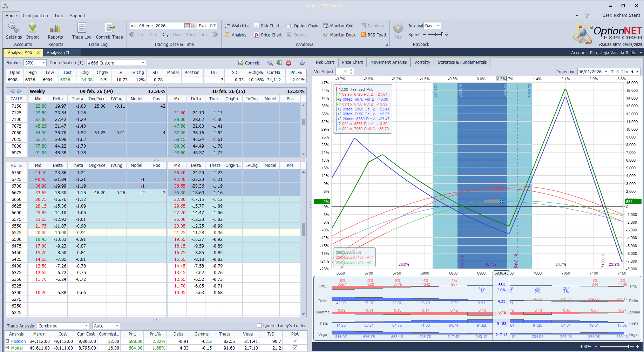Jump forward with the fast-forward double-arrow
This screenshot has height=352, width=644.
pos(215,34)
